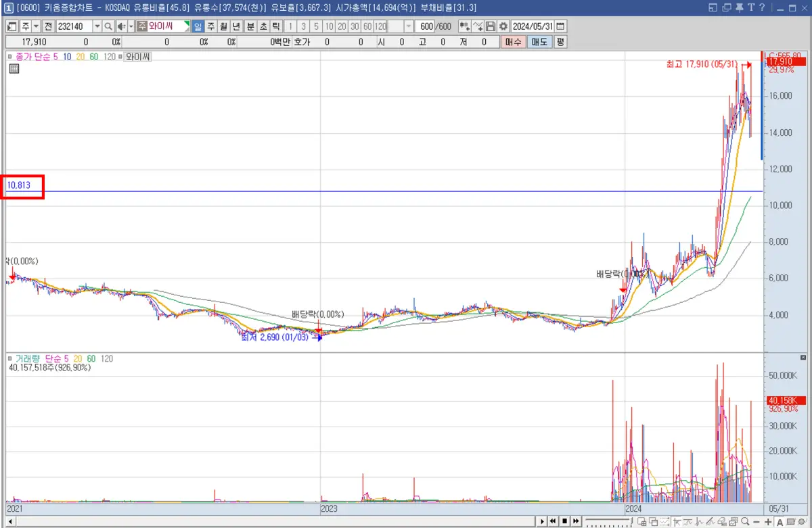Click the A text tool icon at bottom
812x528 pixels.
tap(780, 521)
